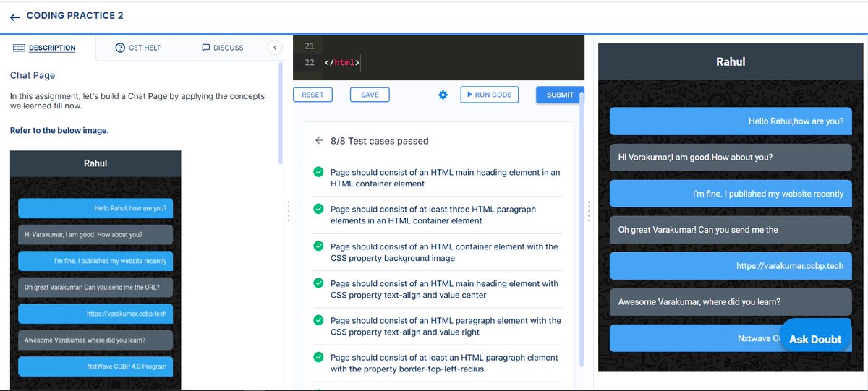Collapse the description panel chevron

tap(274, 48)
